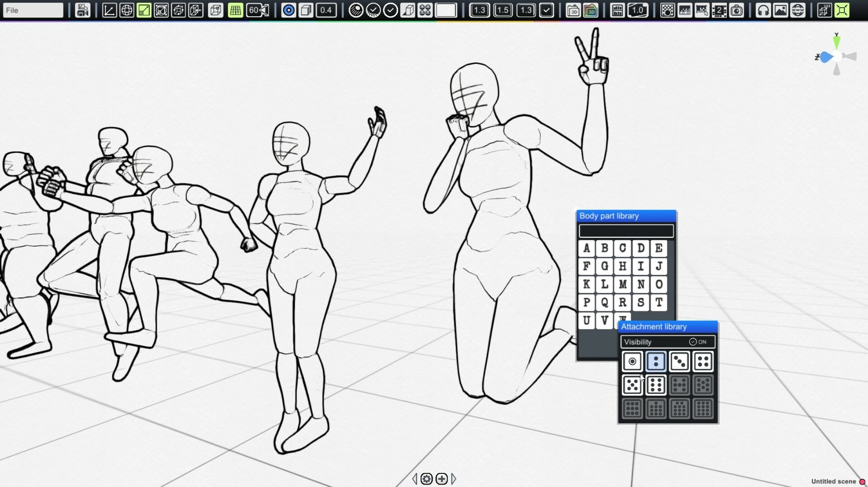Image resolution: width=868 pixels, height=487 pixels.
Task: Click the globe rotation sphere icon
Action: coord(127,10)
